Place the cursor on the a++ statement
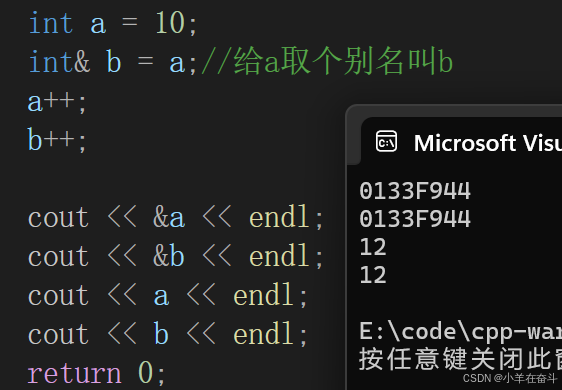The width and height of the screenshot is (562, 390). click(x=57, y=102)
